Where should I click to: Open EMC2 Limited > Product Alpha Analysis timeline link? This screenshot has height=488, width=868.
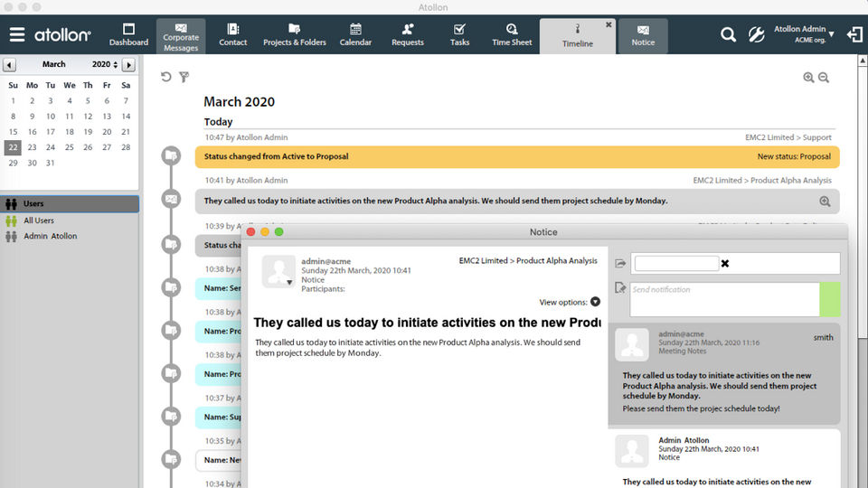click(x=761, y=181)
